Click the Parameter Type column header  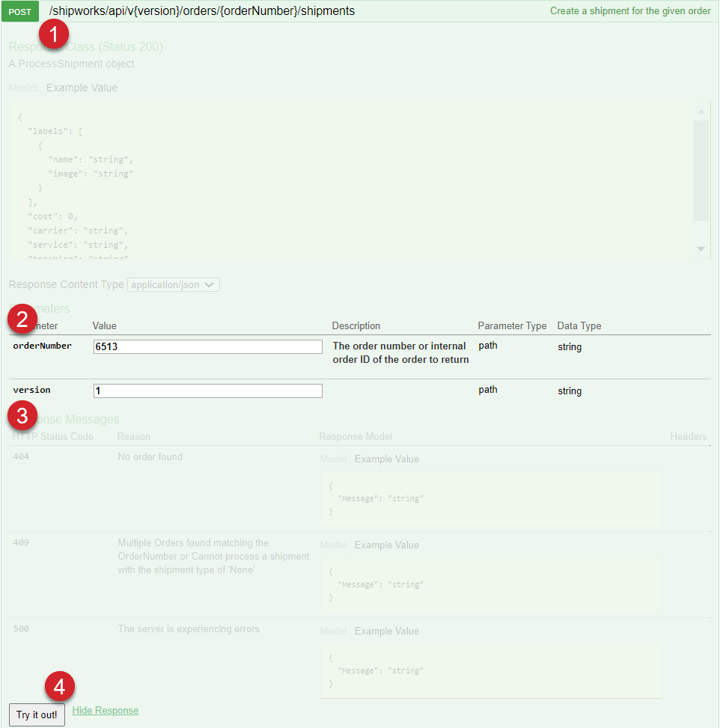(x=512, y=326)
